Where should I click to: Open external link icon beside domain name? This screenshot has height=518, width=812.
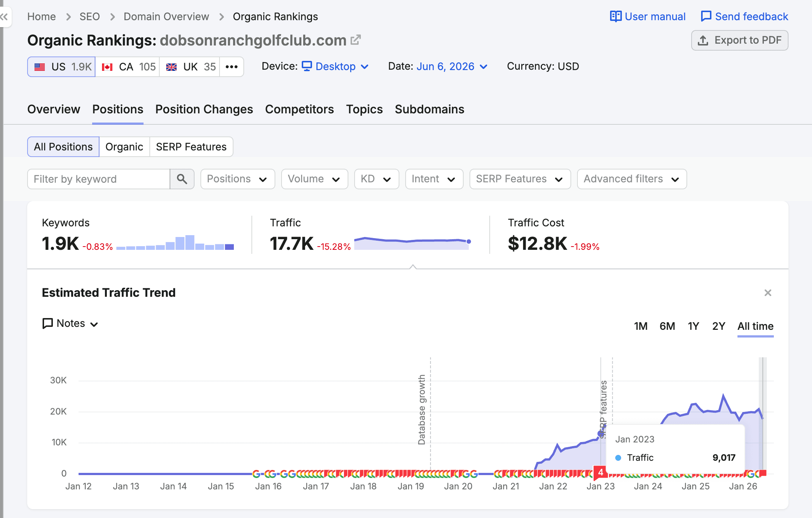[x=356, y=40]
